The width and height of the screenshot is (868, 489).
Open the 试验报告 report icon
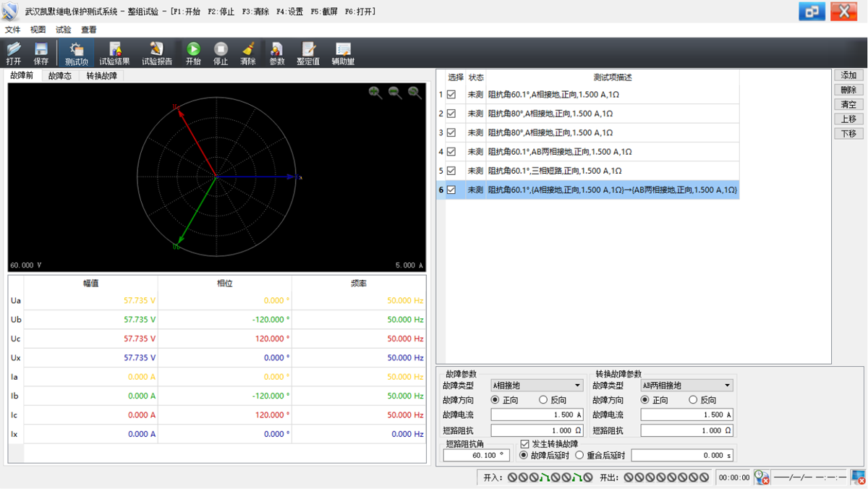[157, 54]
